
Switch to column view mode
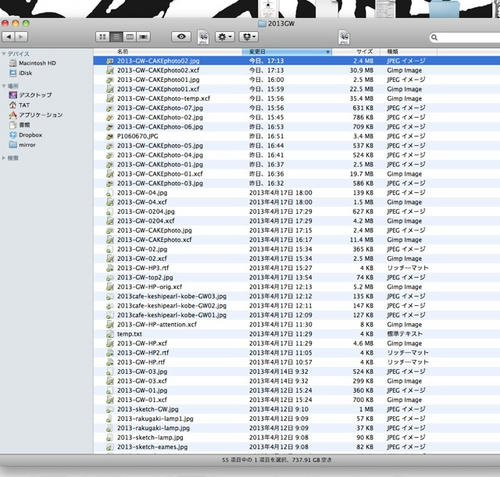tap(130, 37)
